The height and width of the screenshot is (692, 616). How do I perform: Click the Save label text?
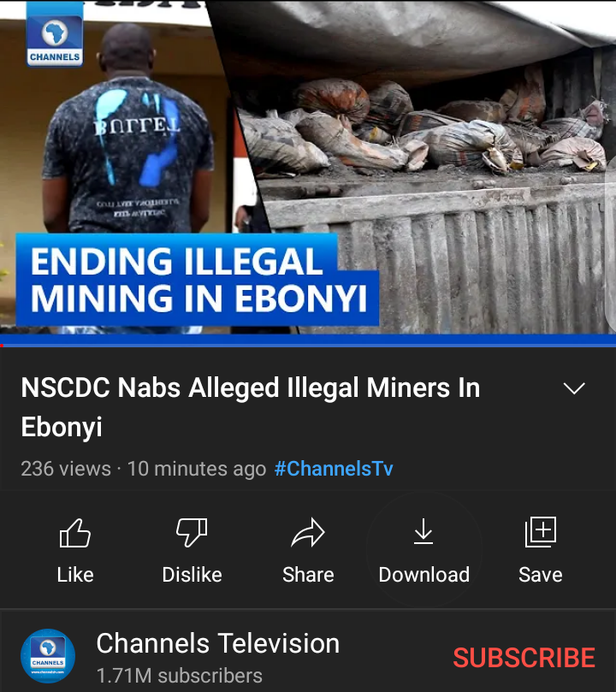541,575
